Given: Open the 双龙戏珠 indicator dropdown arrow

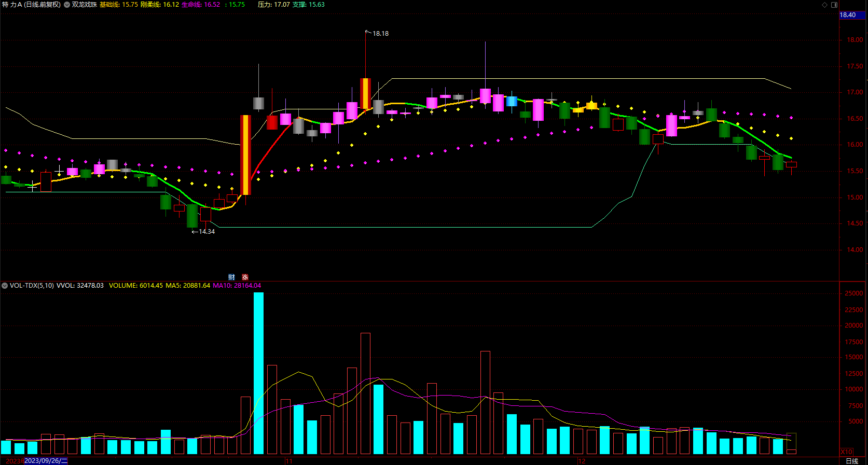Looking at the screenshot, I should 67,5.
